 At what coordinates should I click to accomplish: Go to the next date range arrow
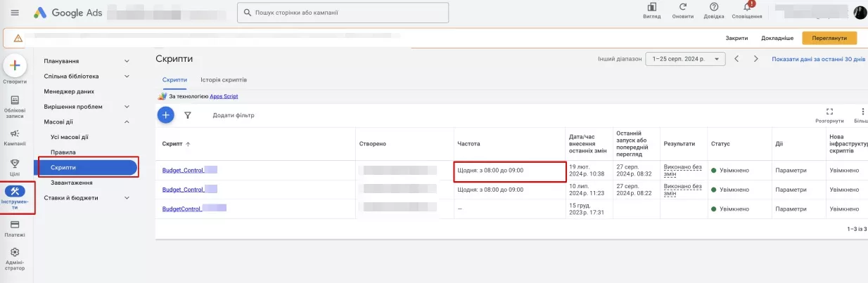(755, 59)
